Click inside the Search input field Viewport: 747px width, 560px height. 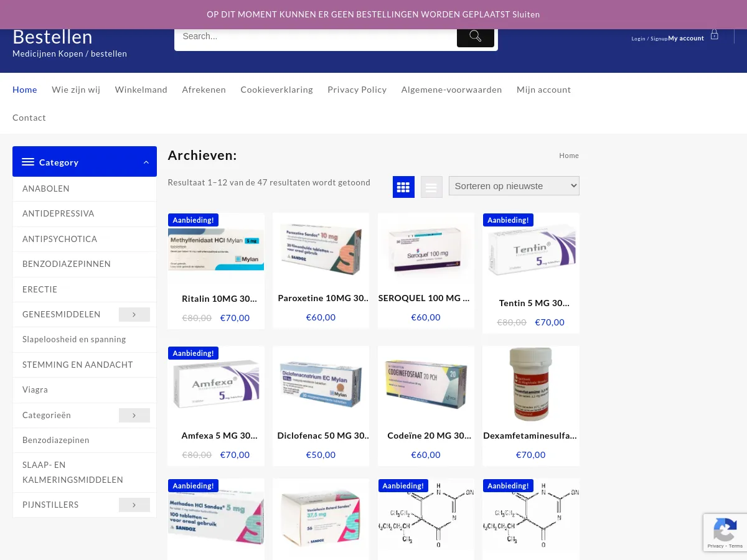click(x=316, y=36)
